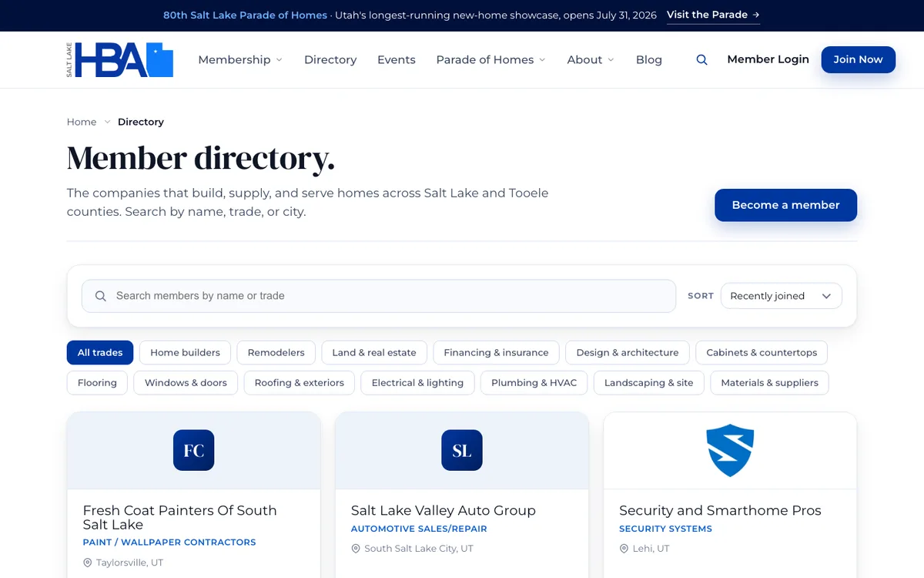Filter by Cabinets & countertops
Screen dimensions: 924x578
pos(762,352)
